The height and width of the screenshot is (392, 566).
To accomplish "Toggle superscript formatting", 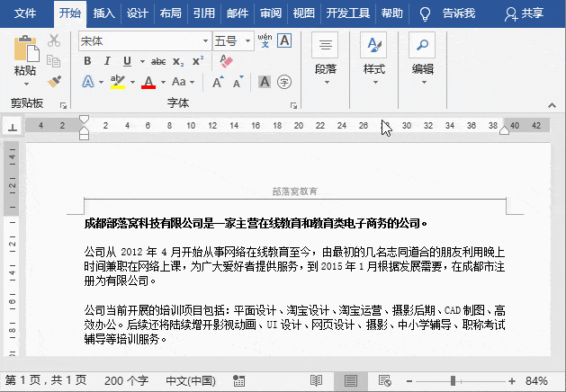I will 198,60.
